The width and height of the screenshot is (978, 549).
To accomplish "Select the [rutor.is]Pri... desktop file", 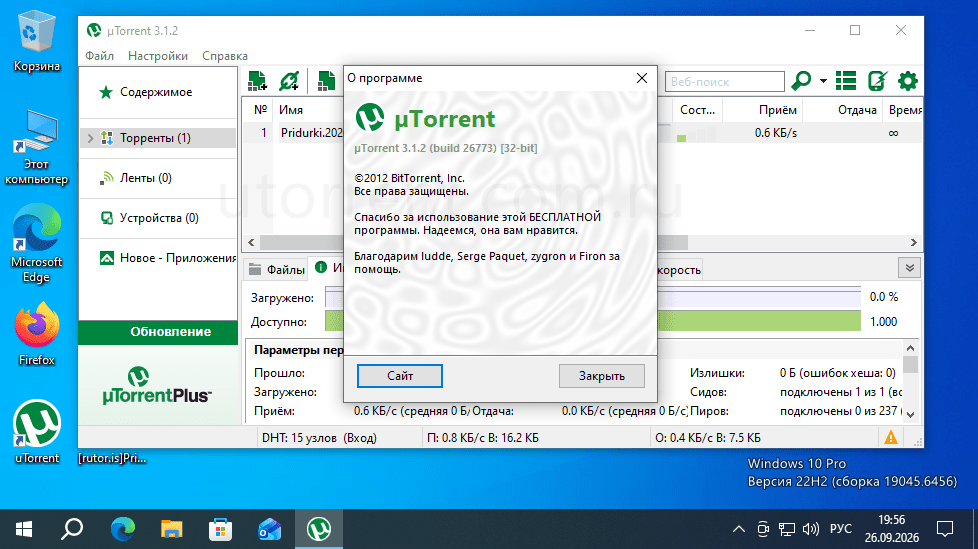I will 112,458.
